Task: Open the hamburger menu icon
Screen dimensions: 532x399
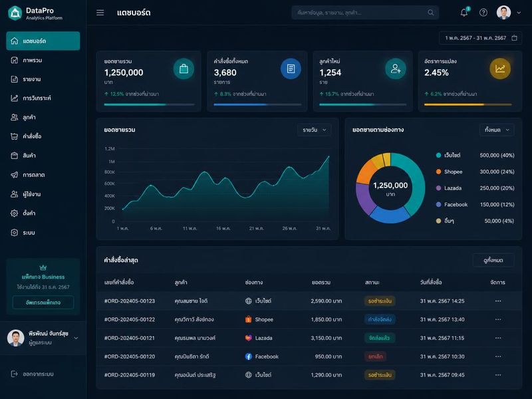Action: (x=100, y=13)
